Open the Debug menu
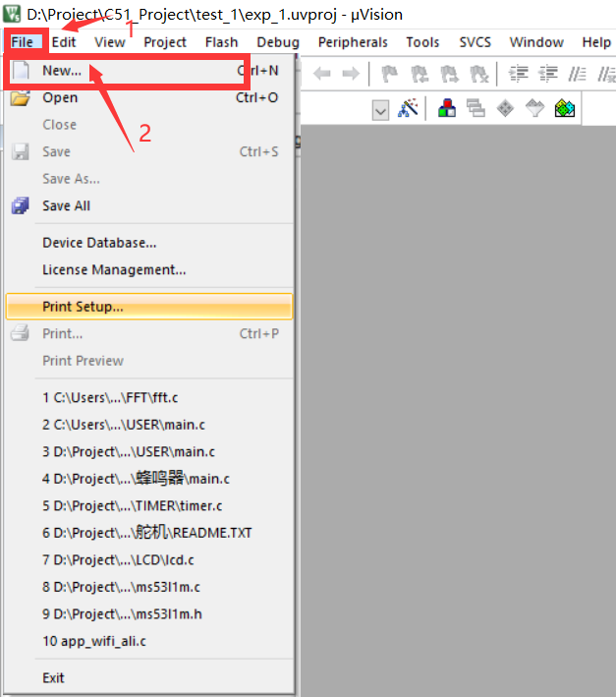Image resolution: width=616 pixels, height=697 pixels. (278, 42)
